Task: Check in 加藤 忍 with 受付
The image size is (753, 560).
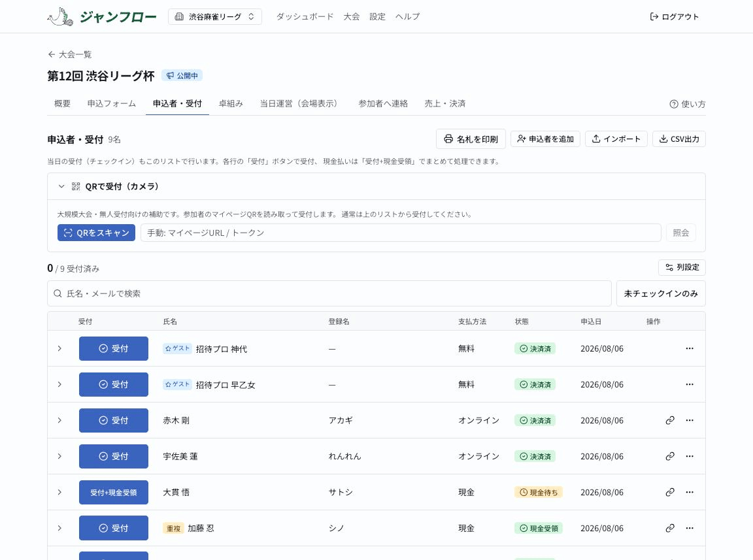Action: (113, 528)
